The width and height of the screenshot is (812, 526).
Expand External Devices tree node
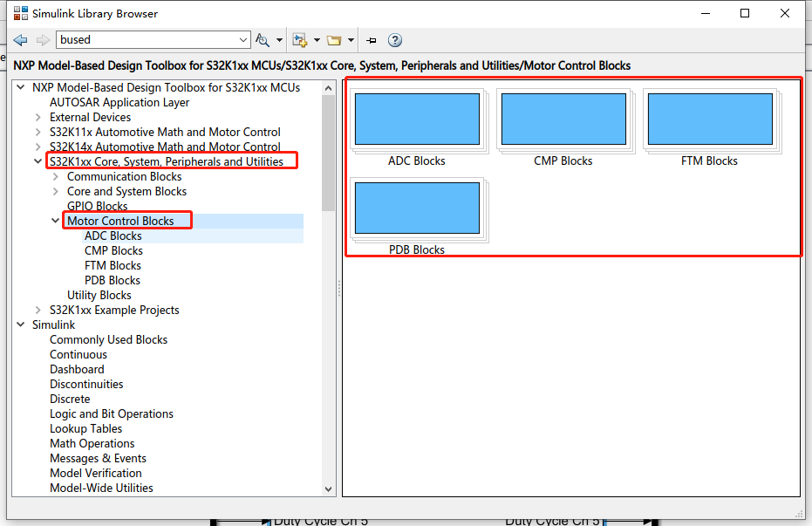38,117
